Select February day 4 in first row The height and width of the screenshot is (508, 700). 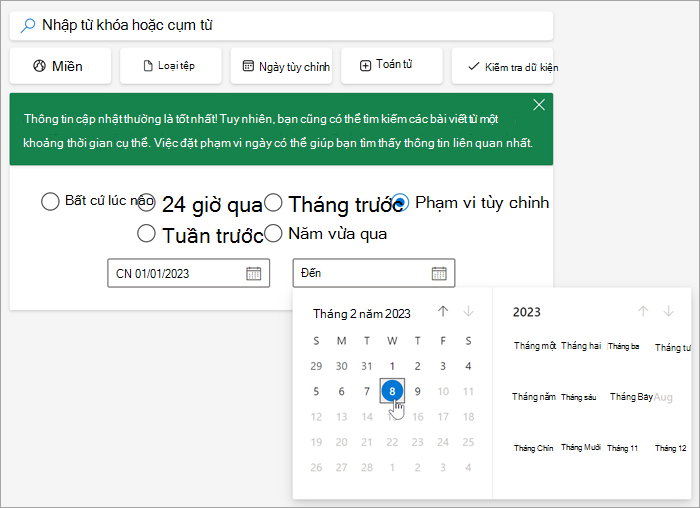point(468,366)
